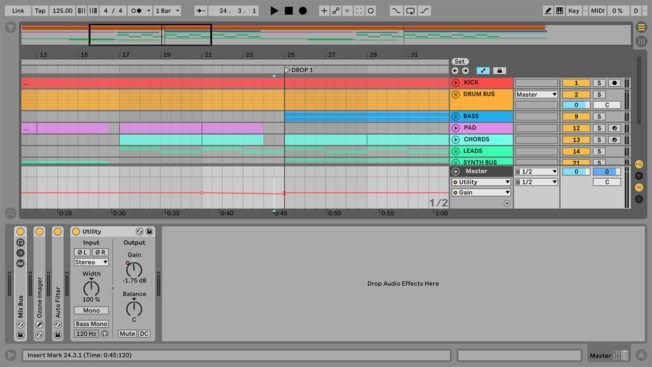Toggle Automation Arm button
This screenshot has height=367, width=652.
click(x=336, y=11)
